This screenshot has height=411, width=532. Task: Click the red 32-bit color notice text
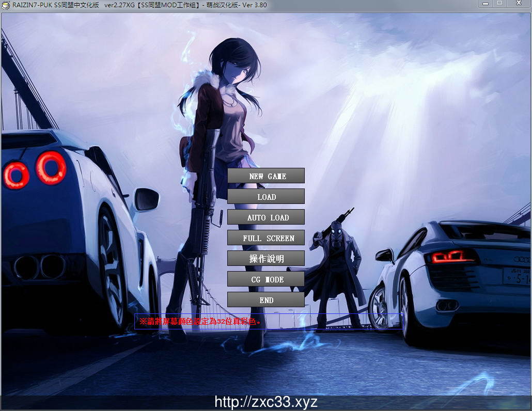(200, 321)
